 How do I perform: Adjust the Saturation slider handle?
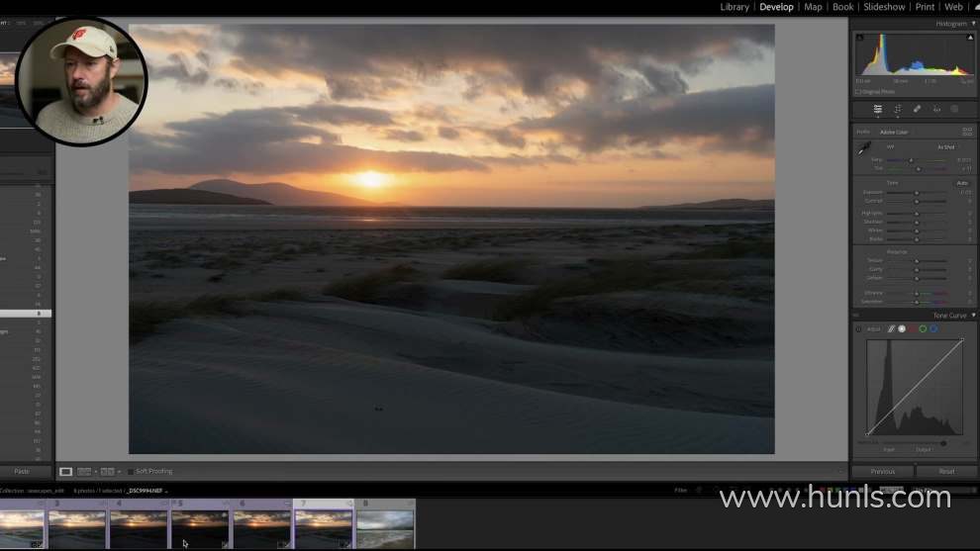(917, 303)
